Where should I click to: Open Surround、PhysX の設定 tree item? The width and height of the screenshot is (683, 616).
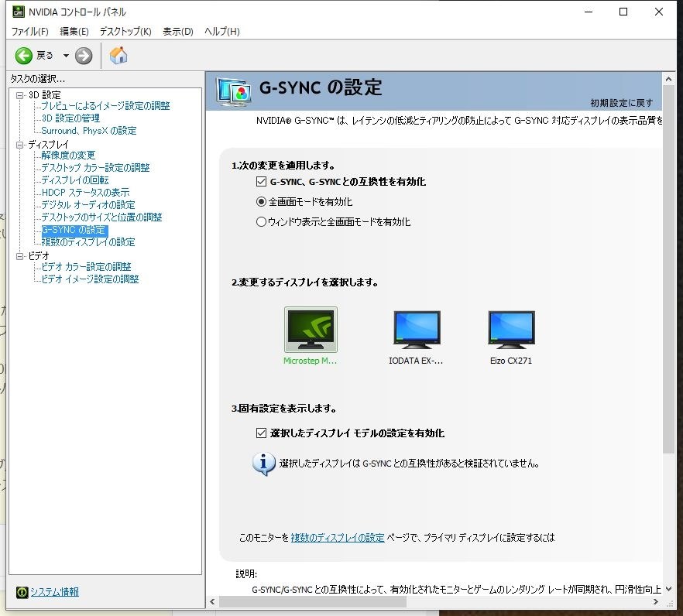89,131
